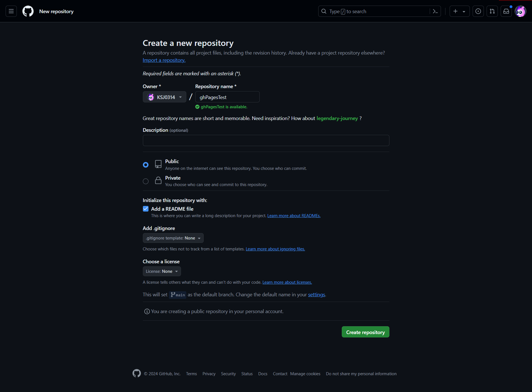This screenshot has height=392, width=532.
Task: Open the user avatar menu
Action: point(521,11)
